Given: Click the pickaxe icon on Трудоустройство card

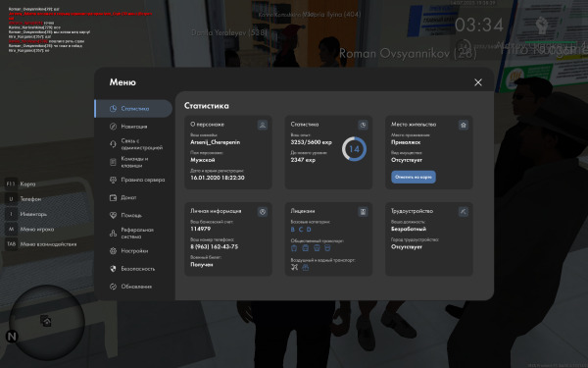Looking at the screenshot, I should (464, 212).
